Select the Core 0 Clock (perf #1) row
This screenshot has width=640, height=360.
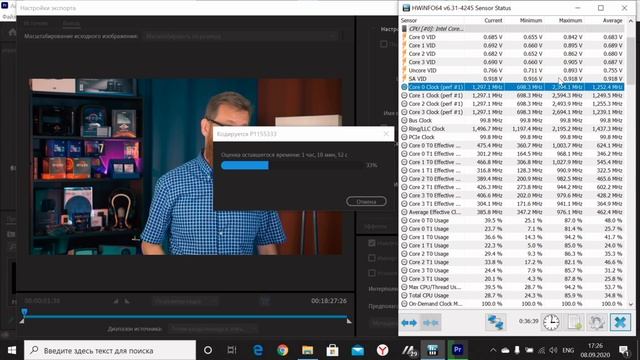tap(512, 87)
